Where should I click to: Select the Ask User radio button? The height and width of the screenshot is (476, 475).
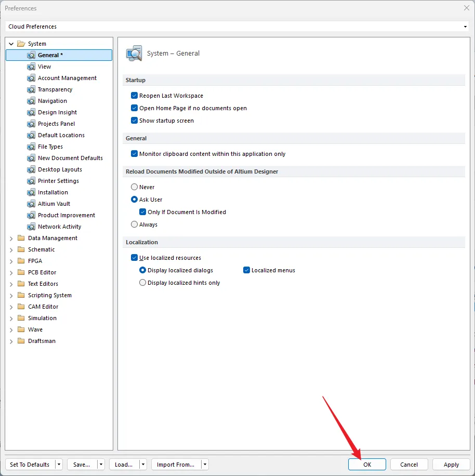click(134, 200)
